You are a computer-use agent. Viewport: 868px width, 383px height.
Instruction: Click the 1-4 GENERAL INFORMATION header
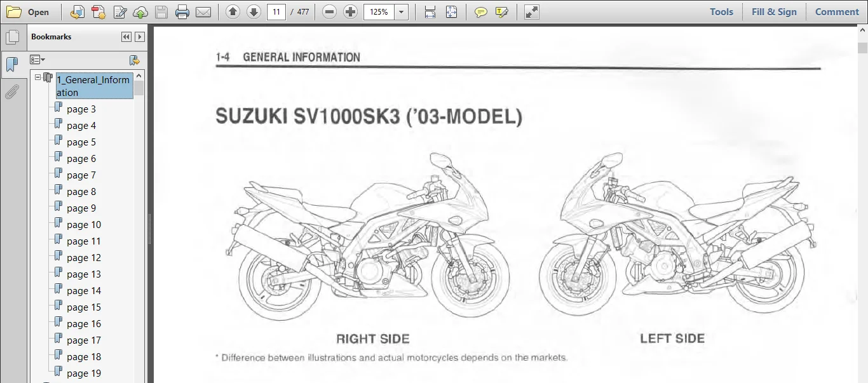pos(288,57)
